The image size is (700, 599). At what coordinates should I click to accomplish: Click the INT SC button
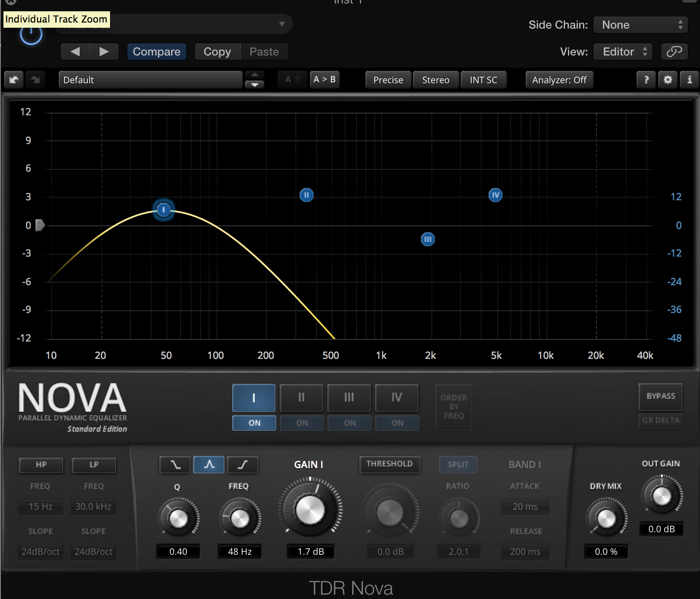tap(483, 80)
